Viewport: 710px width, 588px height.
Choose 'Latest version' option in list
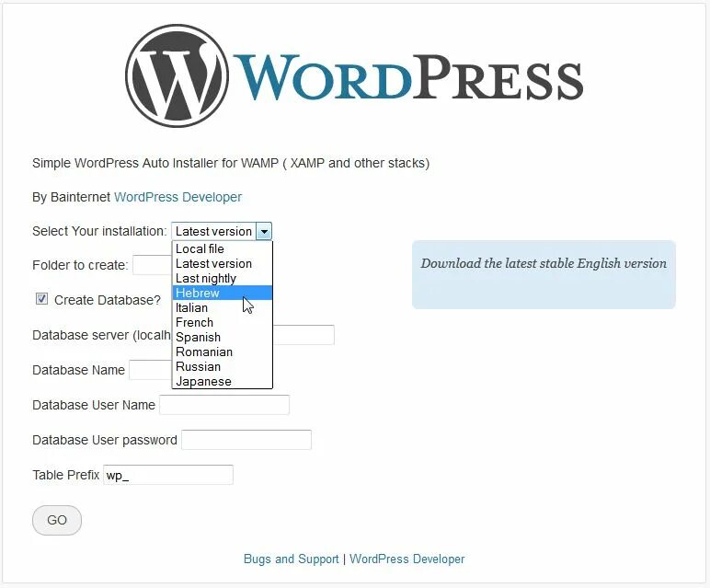pyautogui.click(x=223, y=264)
